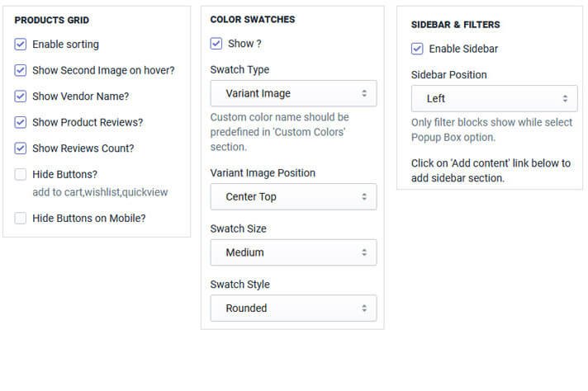Image resolution: width=588 pixels, height=391 pixels.
Task: Click the Hide Buttons on Mobile label
Action: pos(89,219)
